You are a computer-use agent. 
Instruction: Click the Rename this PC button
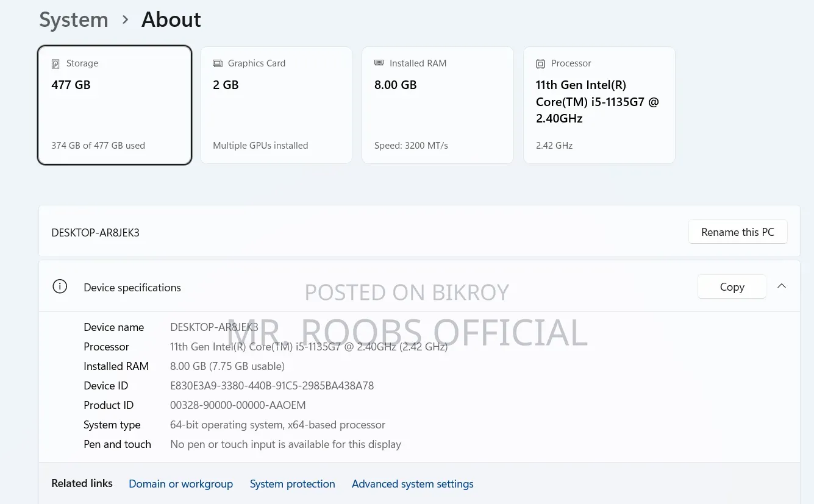point(738,232)
